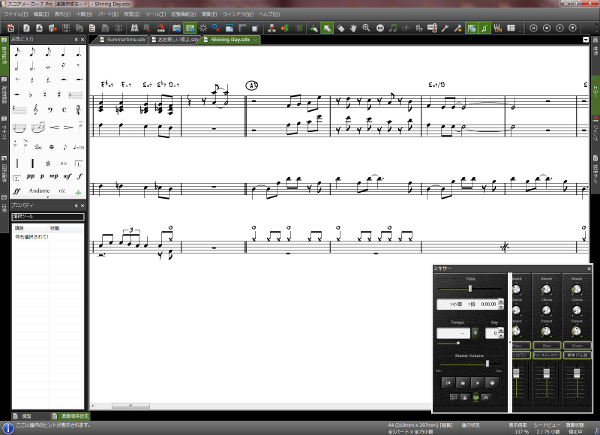Image resolution: width=600 pixels, height=435 pixels.
Task: Pick the eraser tool in toolbar
Action: [340, 28]
